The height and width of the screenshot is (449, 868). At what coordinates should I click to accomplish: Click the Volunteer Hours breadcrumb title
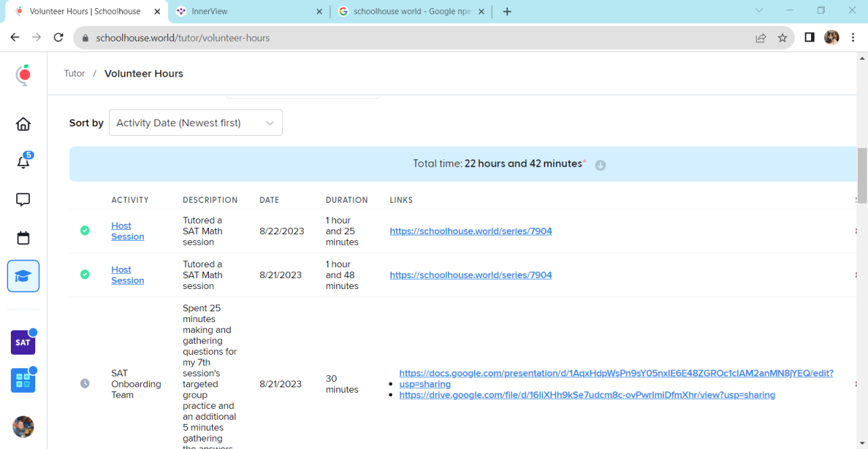pyautogui.click(x=144, y=73)
